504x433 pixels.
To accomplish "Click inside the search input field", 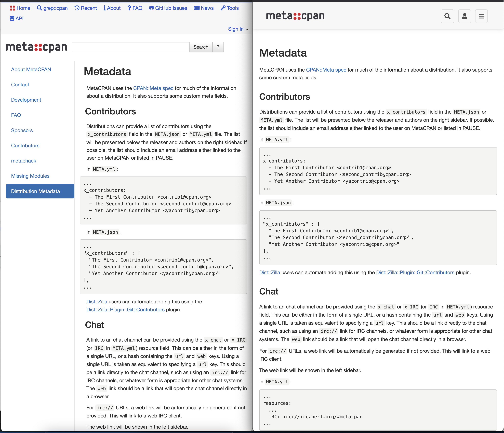I will (x=130, y=47).
